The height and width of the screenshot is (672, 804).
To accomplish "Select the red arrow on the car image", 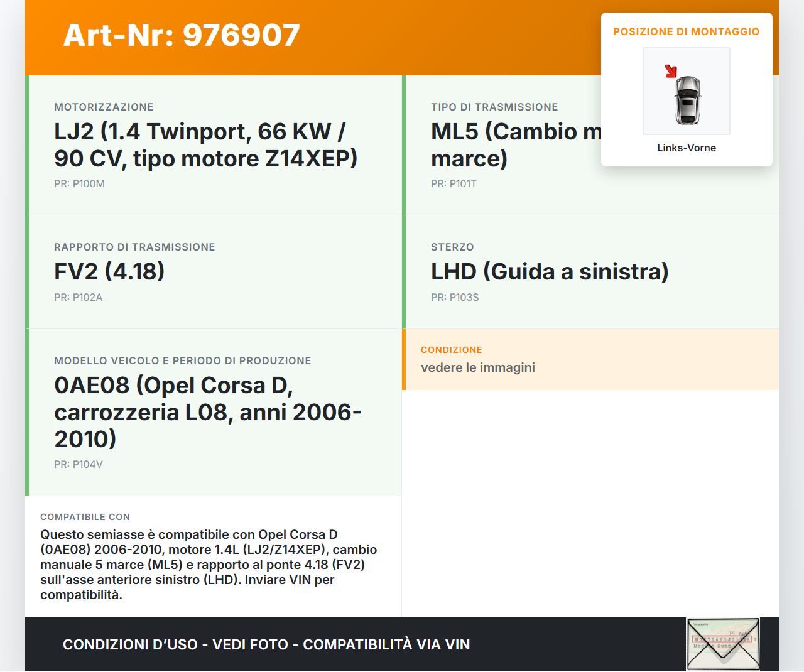I will point(671,70).
